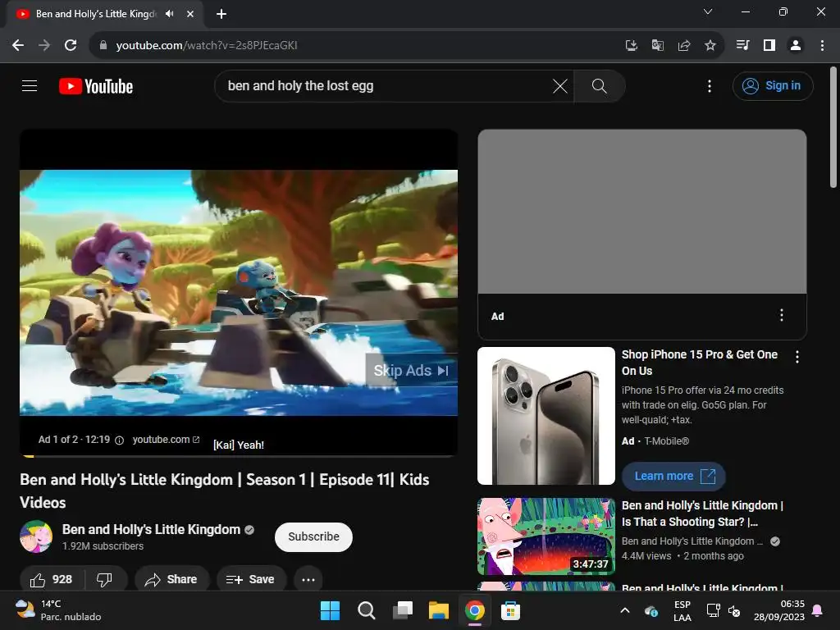Viewport: 840px width, 630px height.
Task: Open more actions ellipsis below video
Action: click(x=308, y=579)
